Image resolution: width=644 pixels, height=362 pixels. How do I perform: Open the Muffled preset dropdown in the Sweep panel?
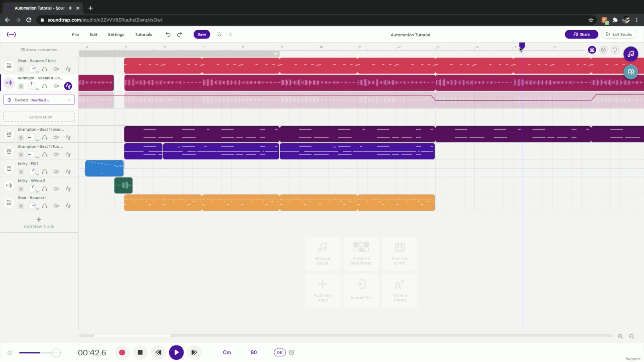pyautogui.click(x=40, y=100)
